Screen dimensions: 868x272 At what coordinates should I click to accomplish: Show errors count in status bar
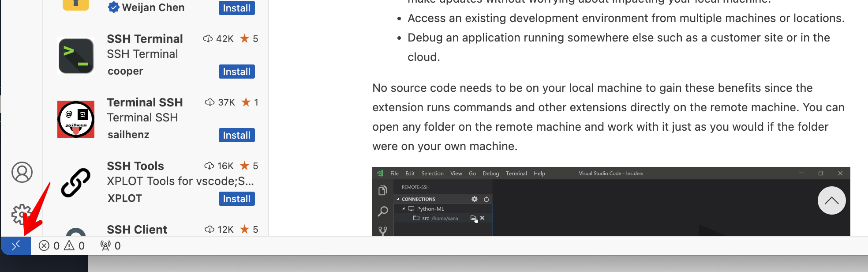coord(49,246)
